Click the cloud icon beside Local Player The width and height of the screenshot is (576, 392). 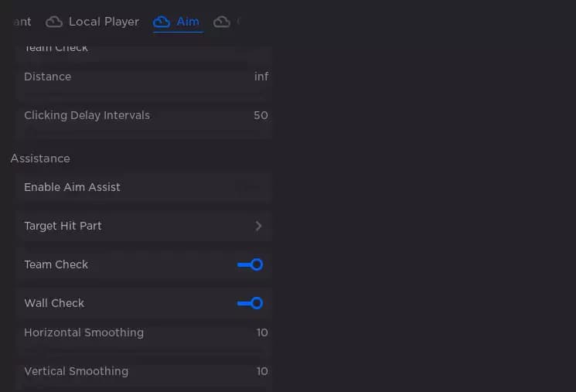click(54, 22)
